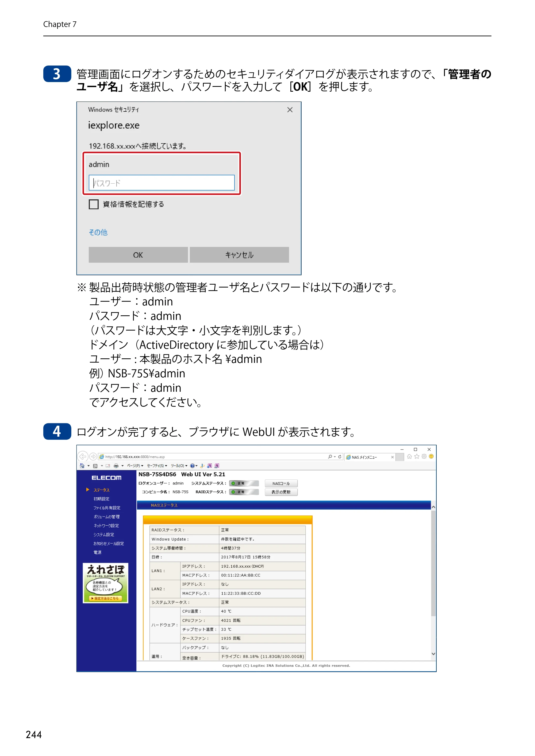Select ボリュームの管理 in the sidebar menu
The height and width of the screenshot is (756, 535).
tap(106, 517)
